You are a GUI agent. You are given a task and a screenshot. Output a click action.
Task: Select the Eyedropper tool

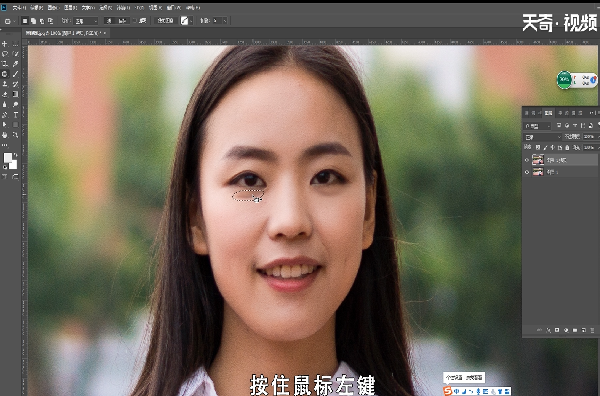pos(15,64)
